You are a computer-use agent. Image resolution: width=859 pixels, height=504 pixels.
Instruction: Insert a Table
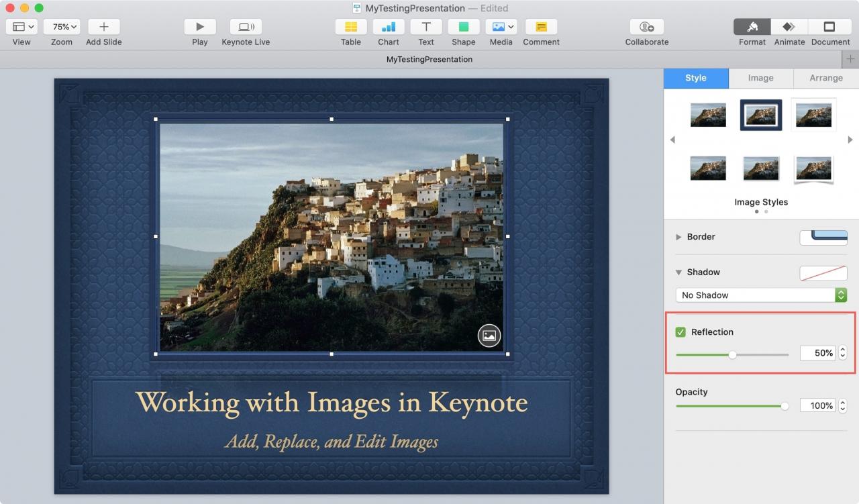[351, 27]
